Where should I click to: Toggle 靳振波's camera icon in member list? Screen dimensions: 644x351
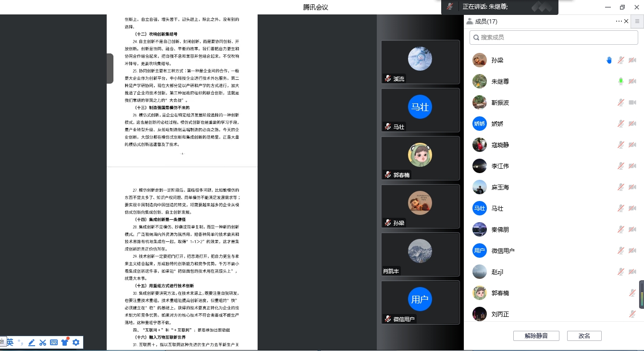click(x=632, y=102)
